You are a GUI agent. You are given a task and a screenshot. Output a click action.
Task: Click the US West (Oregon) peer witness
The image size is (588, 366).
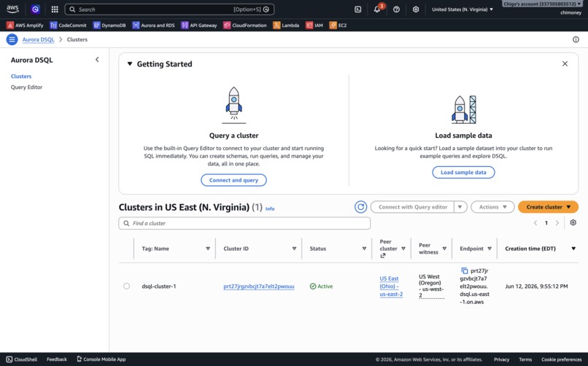tap(431, 286)
